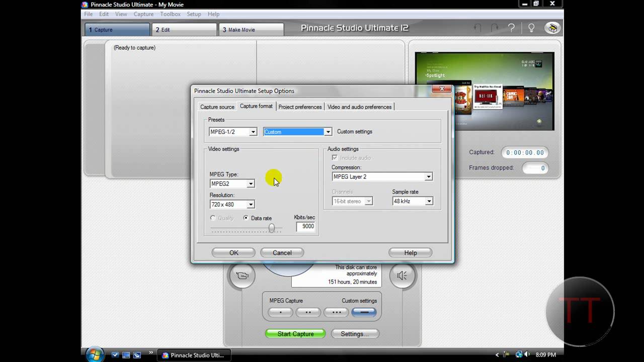
Task: Click Show Desktop Quick Launch icon
Action: [126, 355]
